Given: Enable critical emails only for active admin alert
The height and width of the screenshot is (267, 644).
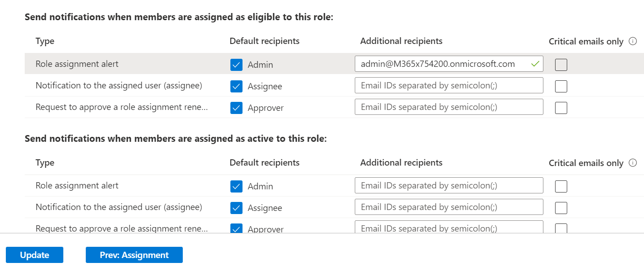Looking at the screenshot, I should (x=561, y=186).
